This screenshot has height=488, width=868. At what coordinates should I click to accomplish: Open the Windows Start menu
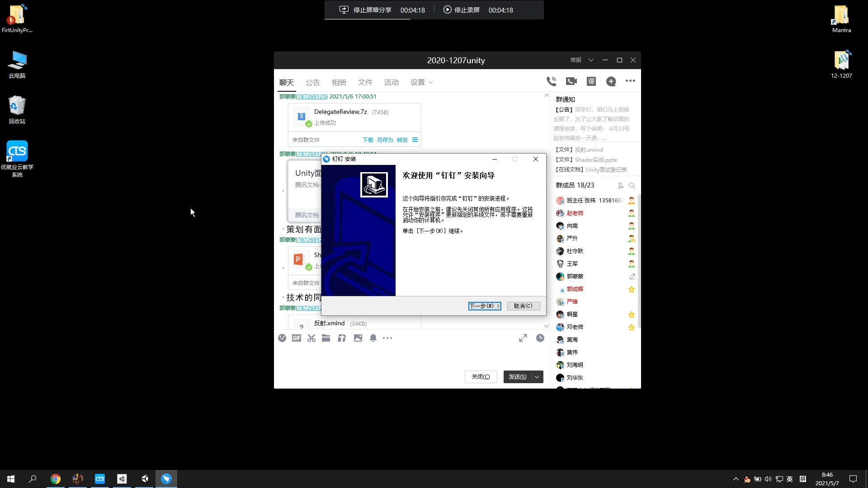(11, 479)
